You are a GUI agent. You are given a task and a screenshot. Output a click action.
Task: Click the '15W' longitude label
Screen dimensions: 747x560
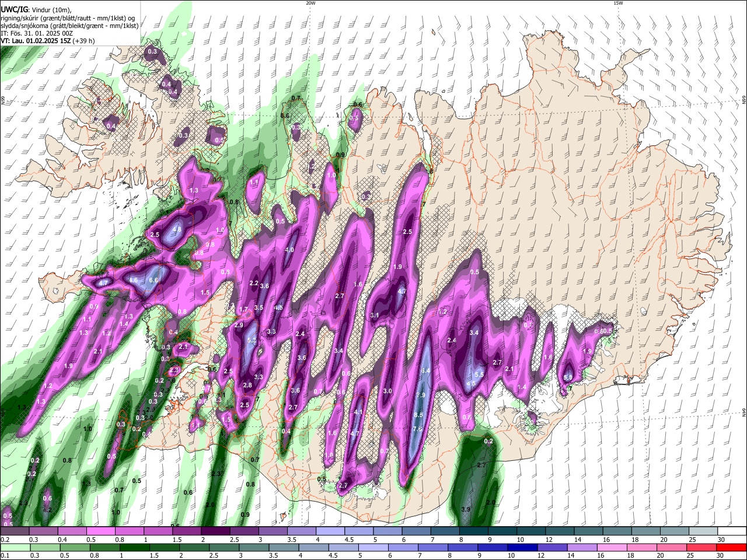click(x=618, y=3)
